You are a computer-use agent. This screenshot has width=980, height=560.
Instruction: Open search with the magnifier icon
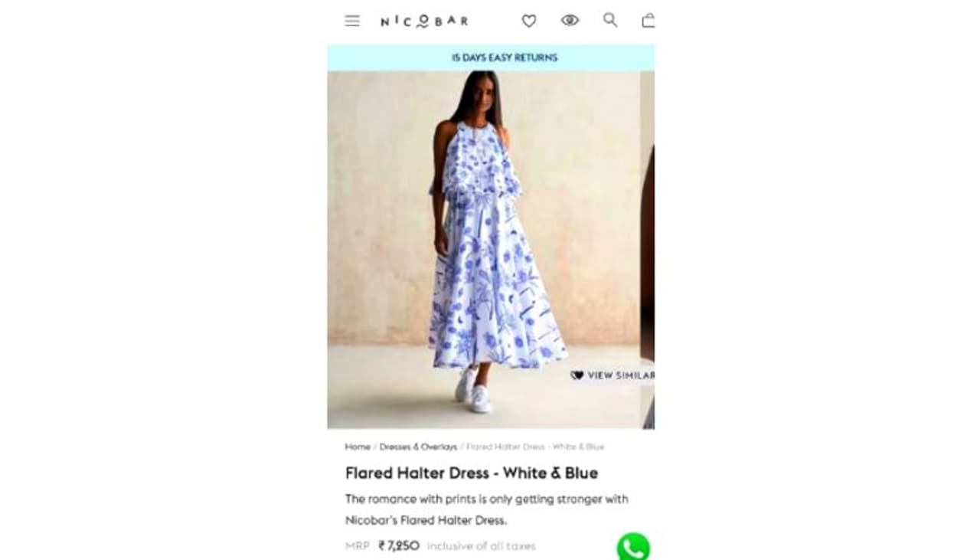tap(610, 20)
